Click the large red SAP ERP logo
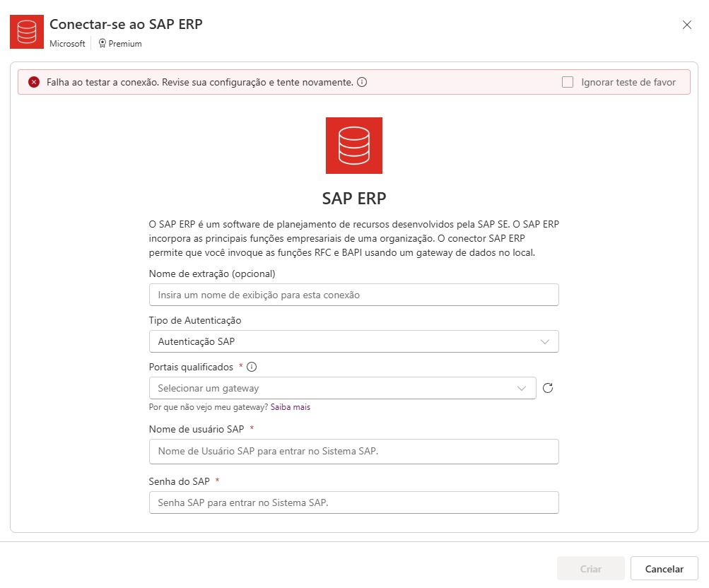The height and width of the screenshot is (588, 709). coord(354,146)
